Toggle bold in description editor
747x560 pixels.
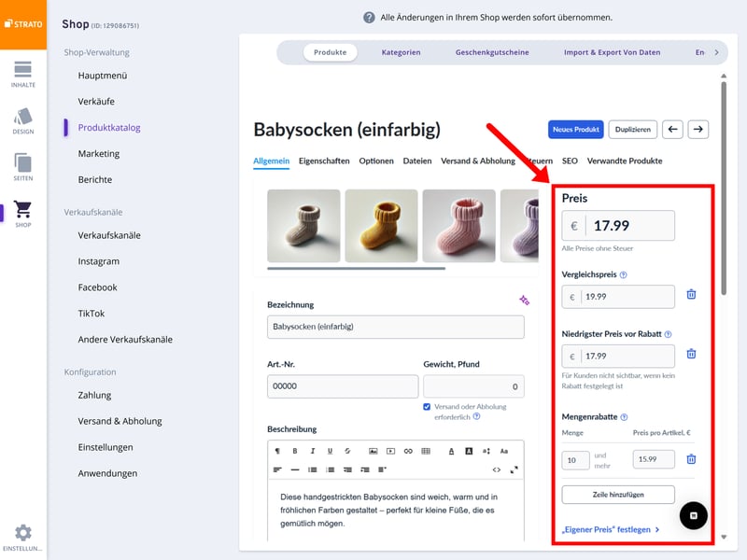[295, 451]
